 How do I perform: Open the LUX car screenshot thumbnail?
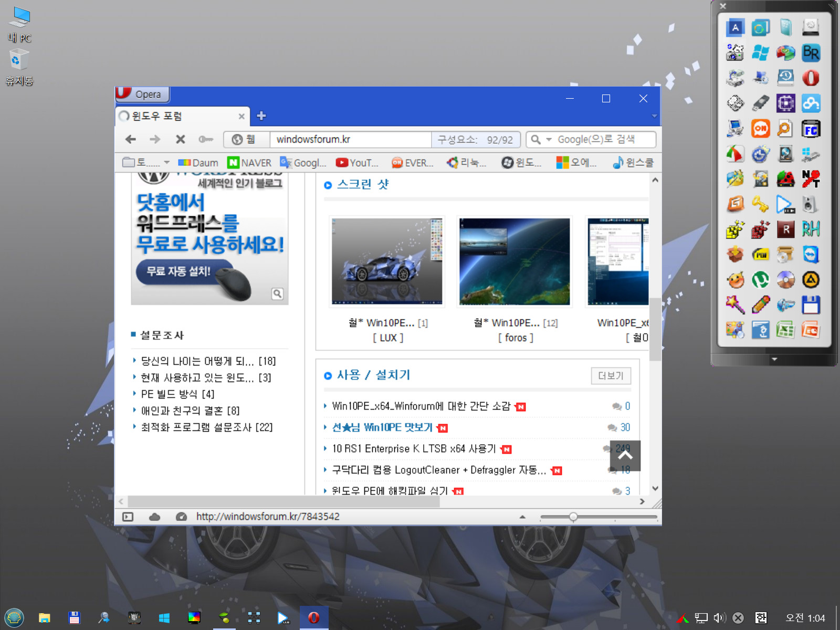point(387,261)
